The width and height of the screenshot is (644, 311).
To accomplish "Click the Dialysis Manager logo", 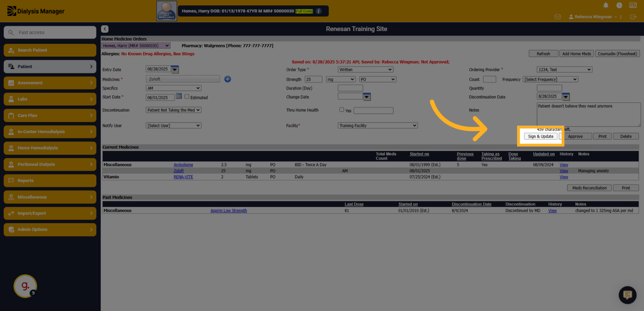I will (36, 11).
